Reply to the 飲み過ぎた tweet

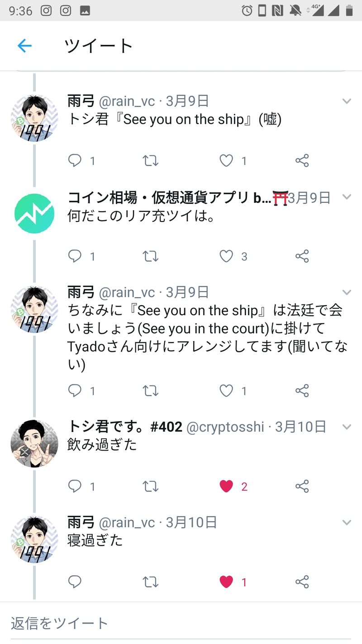pyautogui.click(x=75, y=486)
